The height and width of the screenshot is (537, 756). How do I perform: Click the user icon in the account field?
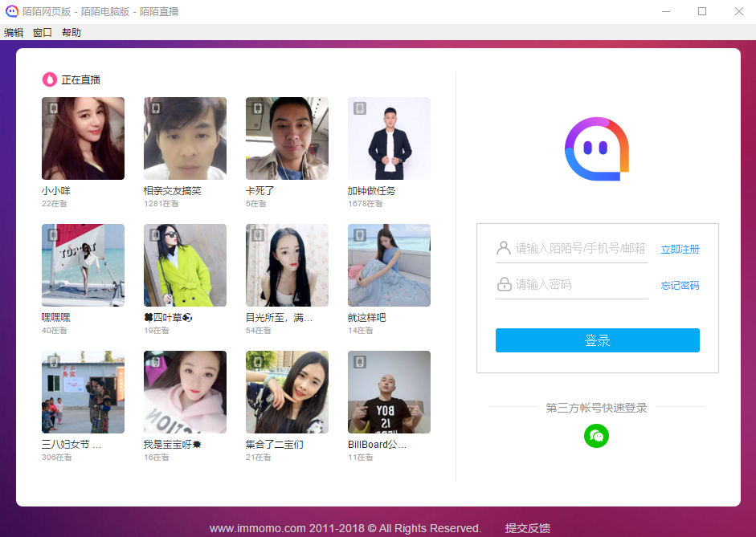point(504,248)
